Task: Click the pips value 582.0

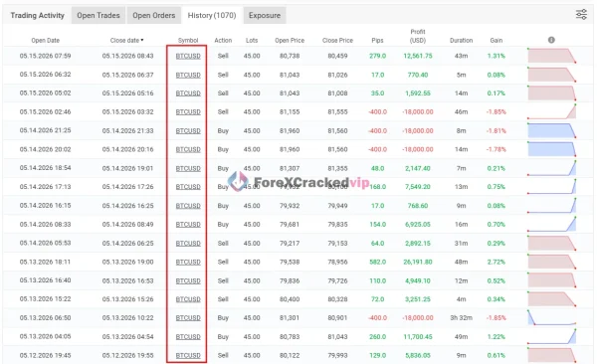Action: pos(377,262)
